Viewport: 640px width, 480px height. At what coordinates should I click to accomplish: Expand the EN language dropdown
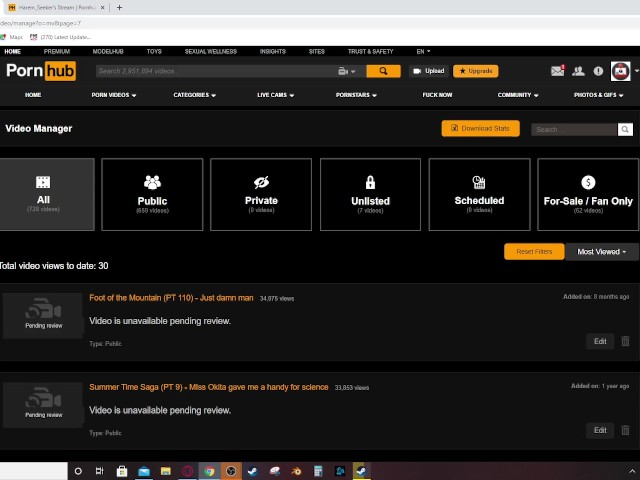(x=423, y=51)
